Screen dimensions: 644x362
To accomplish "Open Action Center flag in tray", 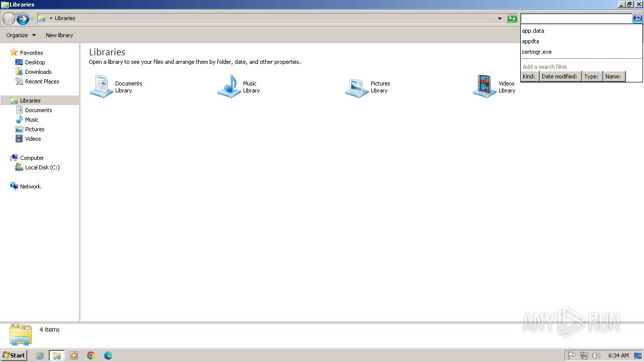I will coord(572,355).
